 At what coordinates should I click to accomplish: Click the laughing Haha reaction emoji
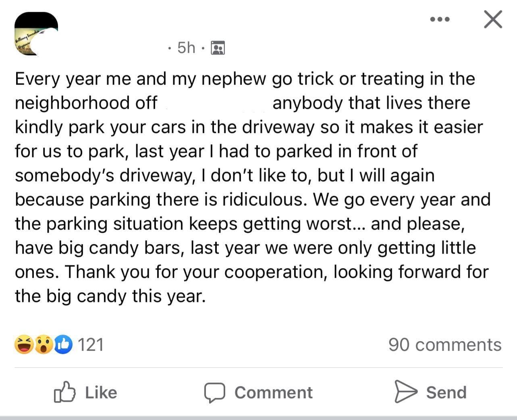(x=25, y=345)
